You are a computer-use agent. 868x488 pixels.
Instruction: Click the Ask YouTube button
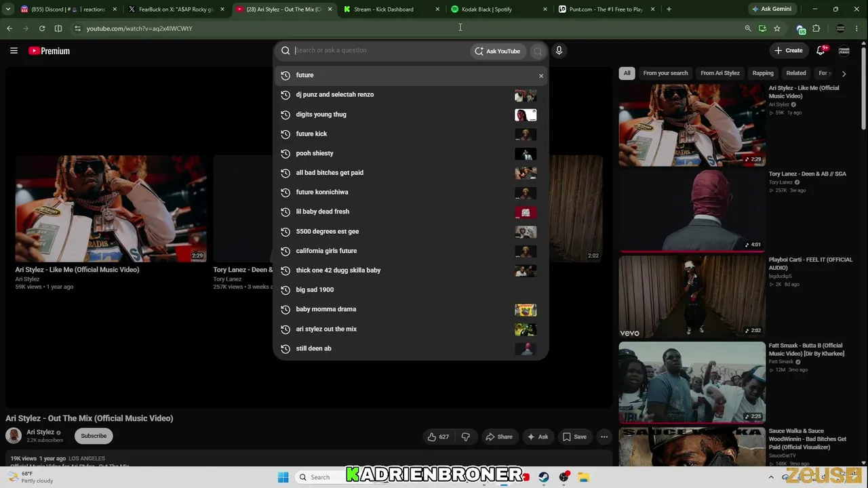click(x=497, y=51)
